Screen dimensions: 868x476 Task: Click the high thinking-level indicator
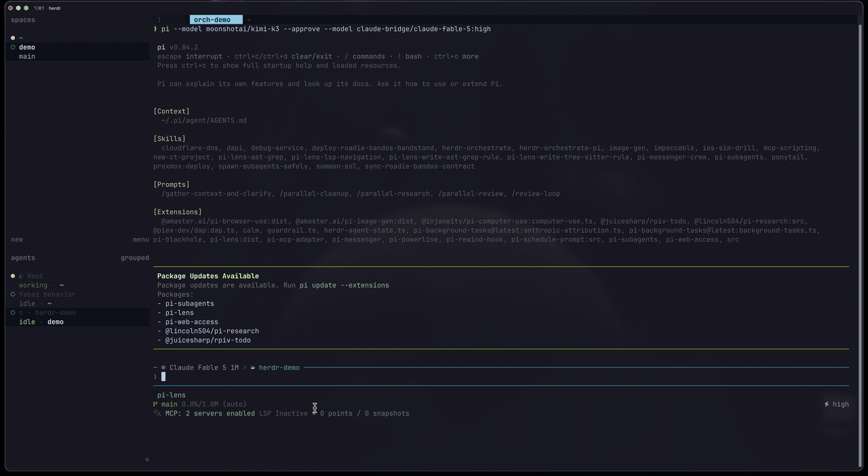click(x=841, y=404)
